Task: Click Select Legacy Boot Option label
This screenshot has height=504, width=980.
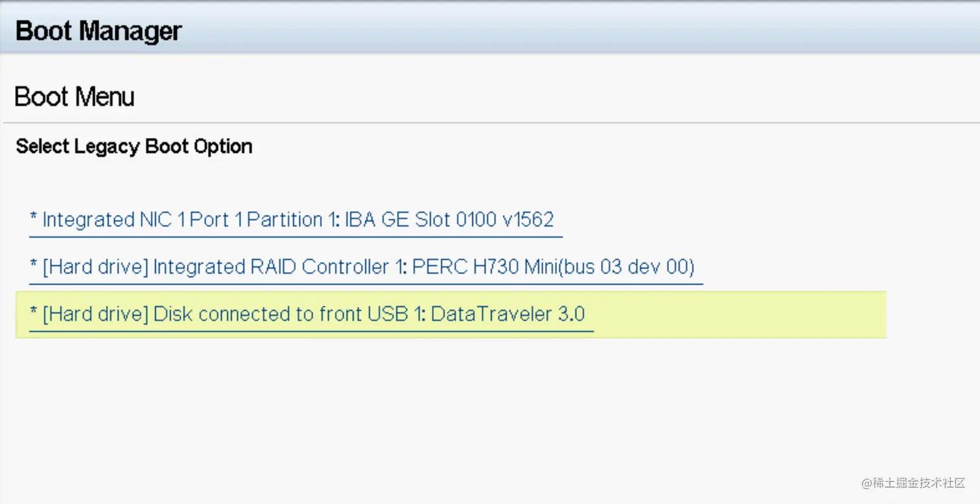Action: click(134, 146)
